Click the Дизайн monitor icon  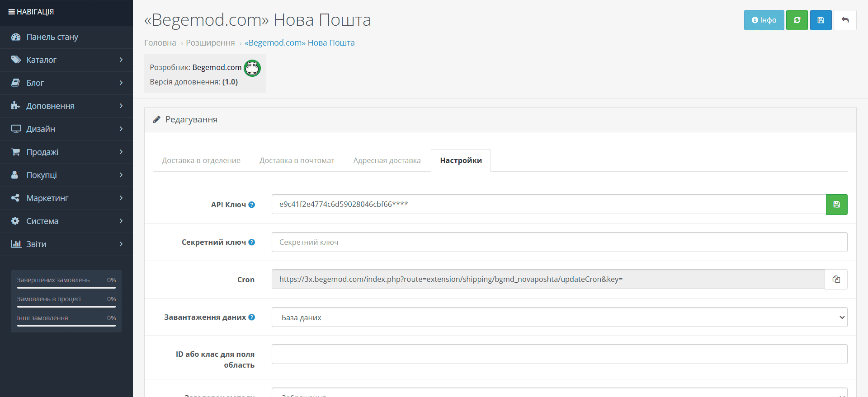coord(16,129)
